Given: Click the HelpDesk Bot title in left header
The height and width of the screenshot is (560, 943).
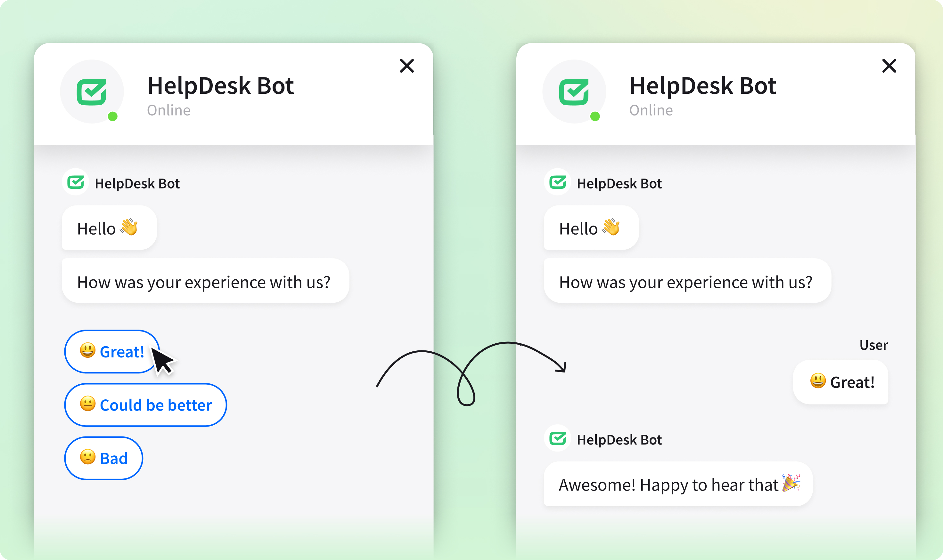Looking at the screenshot, I should coord(220,86).
